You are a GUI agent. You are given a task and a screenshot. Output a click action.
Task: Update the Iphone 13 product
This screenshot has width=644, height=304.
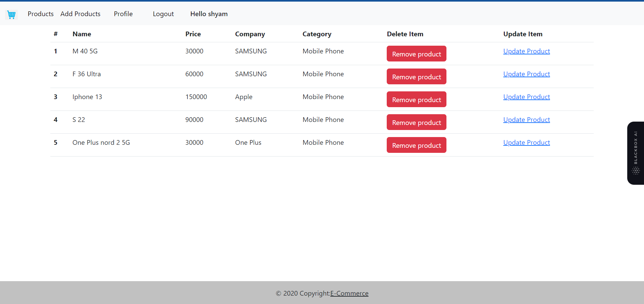[x=526, y=97]
